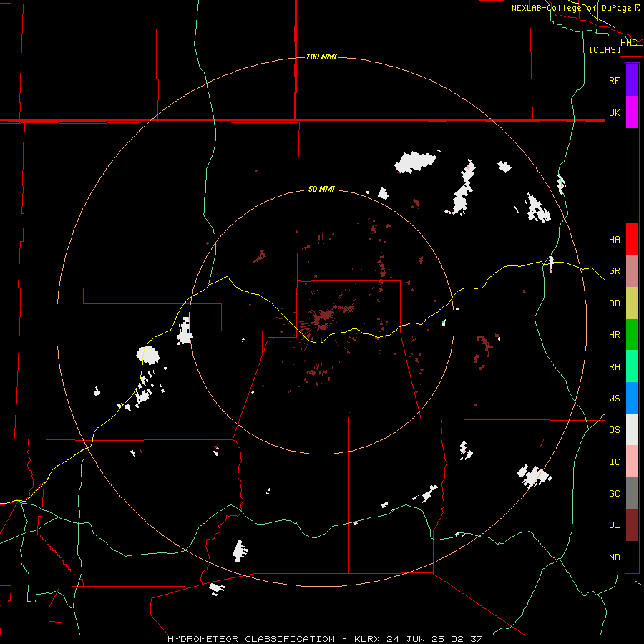644x644 pixels.
Task: Select the pinkish GR legend swatch
Action: (632, 270)
